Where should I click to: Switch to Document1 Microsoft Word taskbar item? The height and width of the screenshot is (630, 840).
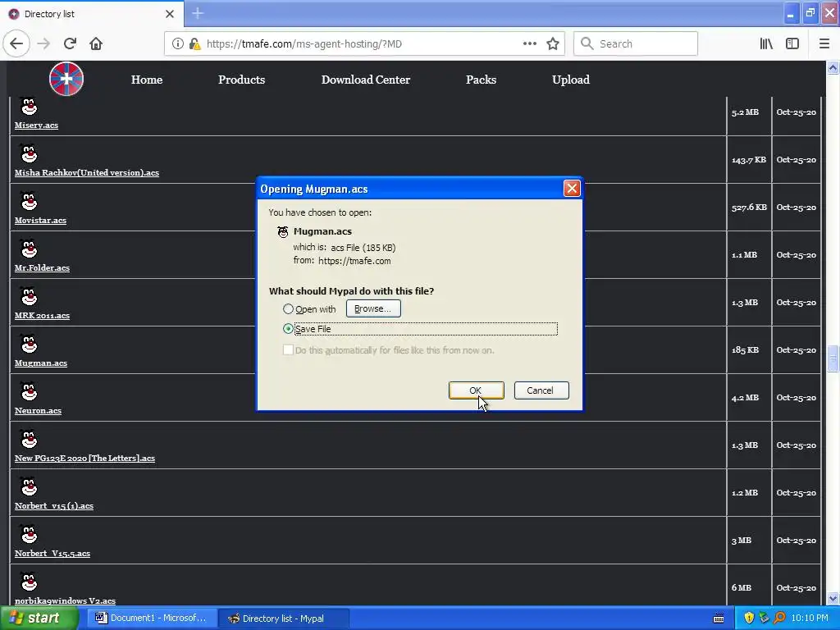coord(152,619)
